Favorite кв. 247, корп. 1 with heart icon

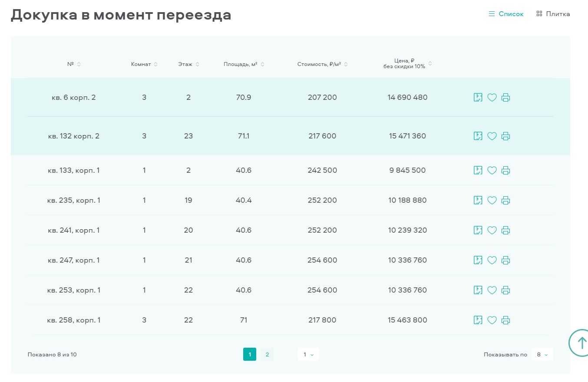(492, 260)
